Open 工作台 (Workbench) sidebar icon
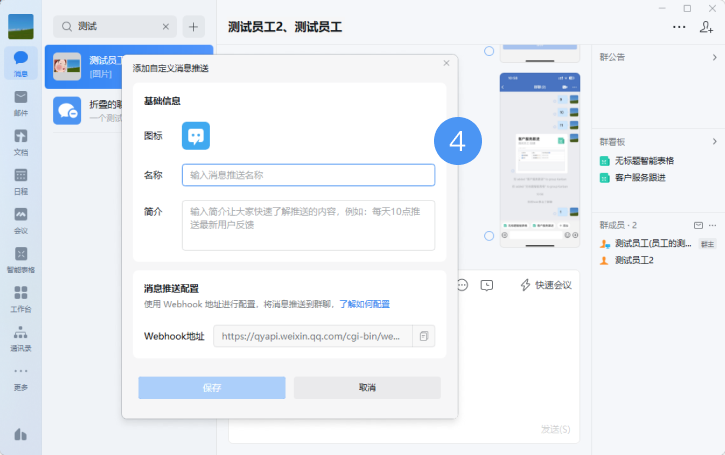 pyautogui.click(x=20, y=297)
